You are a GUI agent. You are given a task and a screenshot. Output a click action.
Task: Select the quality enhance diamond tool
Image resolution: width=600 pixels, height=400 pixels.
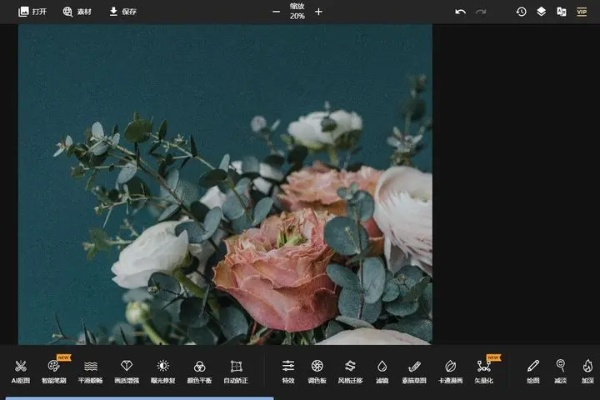pos(127,371)
